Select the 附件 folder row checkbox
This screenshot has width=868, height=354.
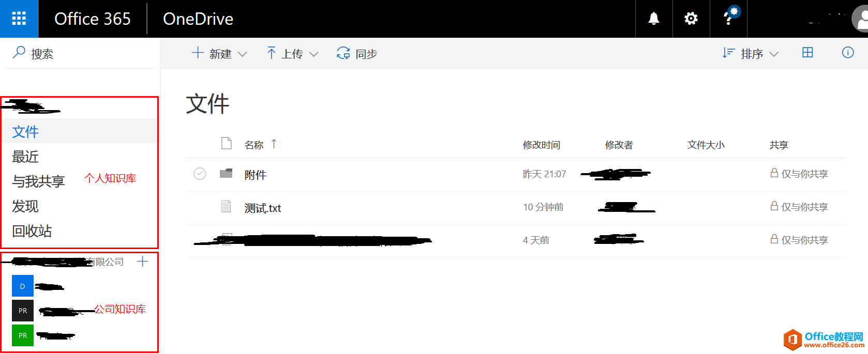[200, 174]
